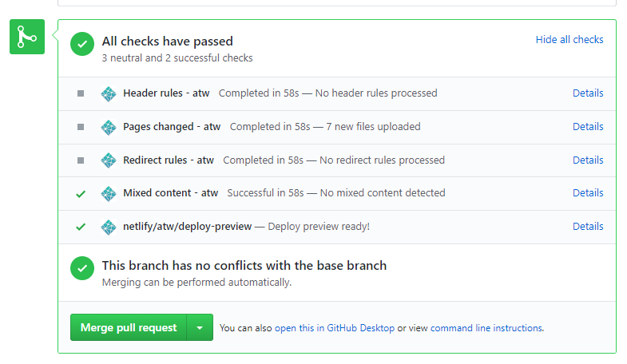The image size is (627, 364).
Task: Open Details for Pages changed - atw
Action: [588, 127]
